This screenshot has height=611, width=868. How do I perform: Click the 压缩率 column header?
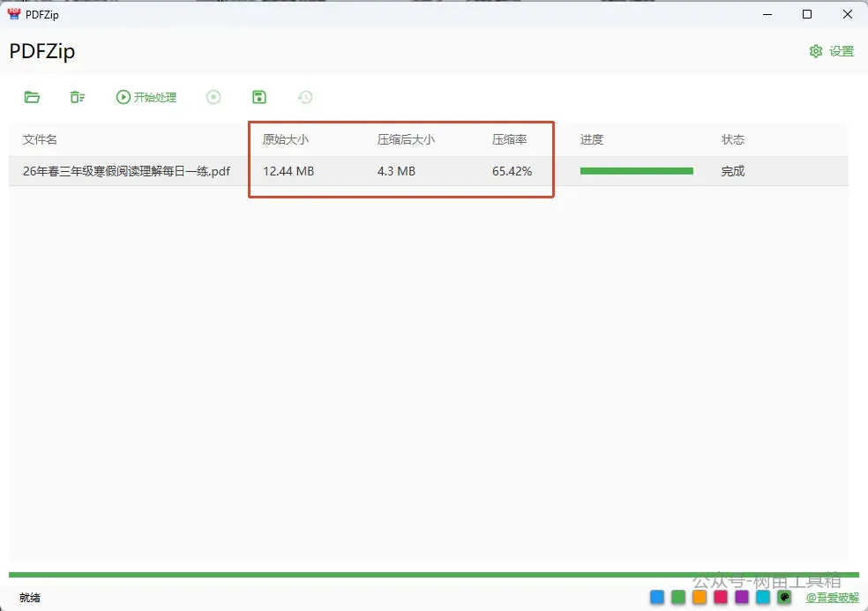coord(509,139)
